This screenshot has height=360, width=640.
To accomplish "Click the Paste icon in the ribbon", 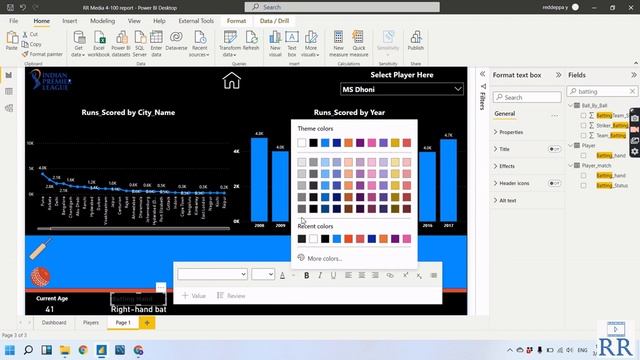I will [11, 40].
